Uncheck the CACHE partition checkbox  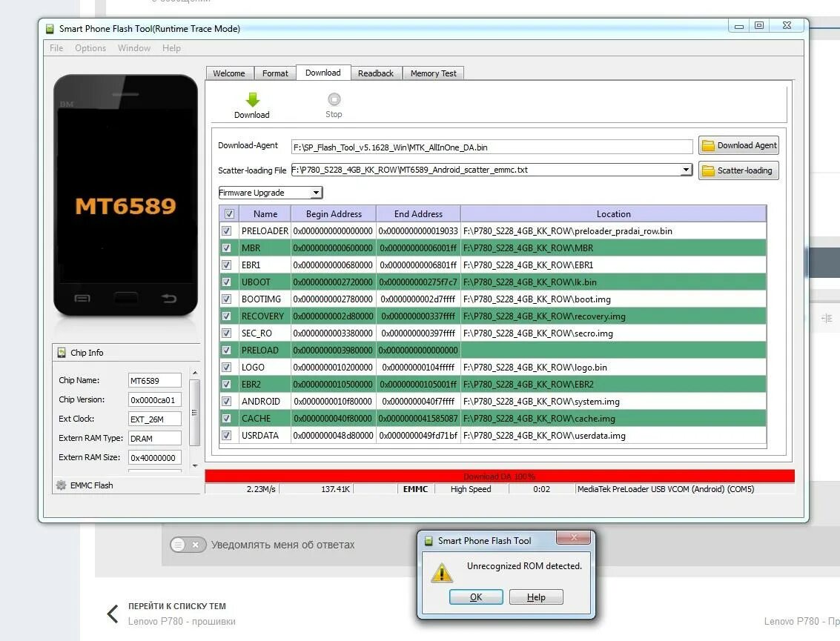click(x=227, y=418)
